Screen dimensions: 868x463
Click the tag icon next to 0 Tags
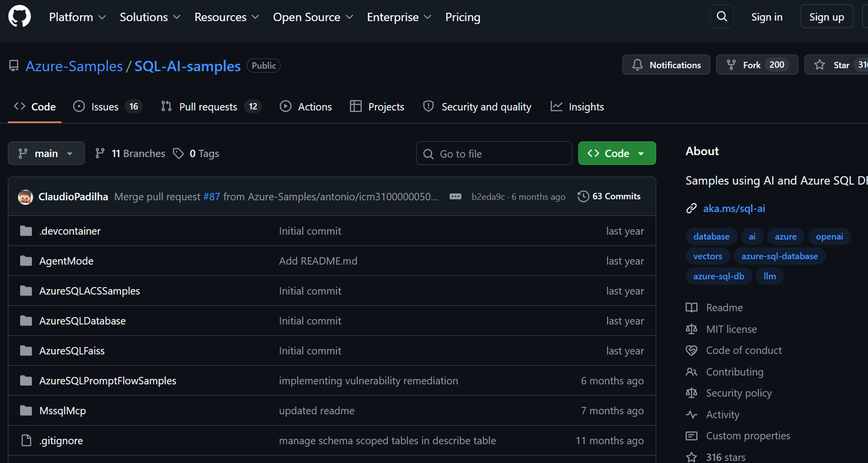(179, 153)
